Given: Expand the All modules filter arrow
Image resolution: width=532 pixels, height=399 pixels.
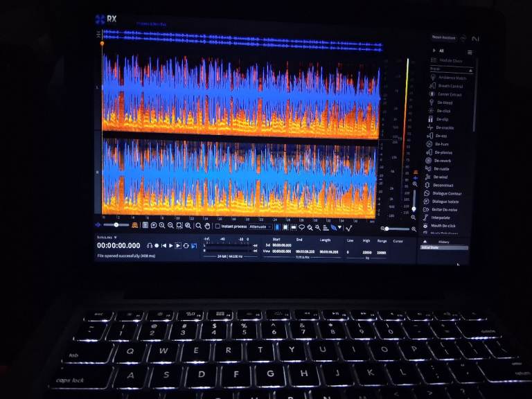Looking at the screenshot, I should coord(433,51).
